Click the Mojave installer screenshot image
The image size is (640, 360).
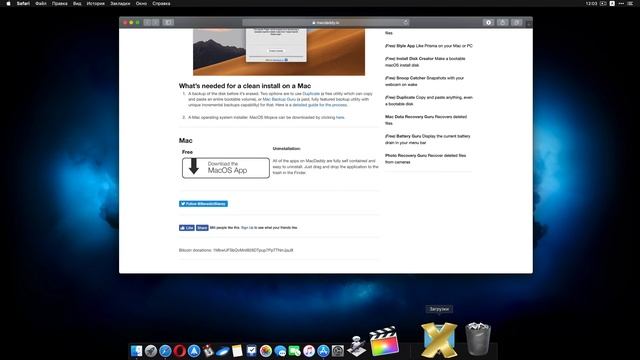[x=279, y=52]
